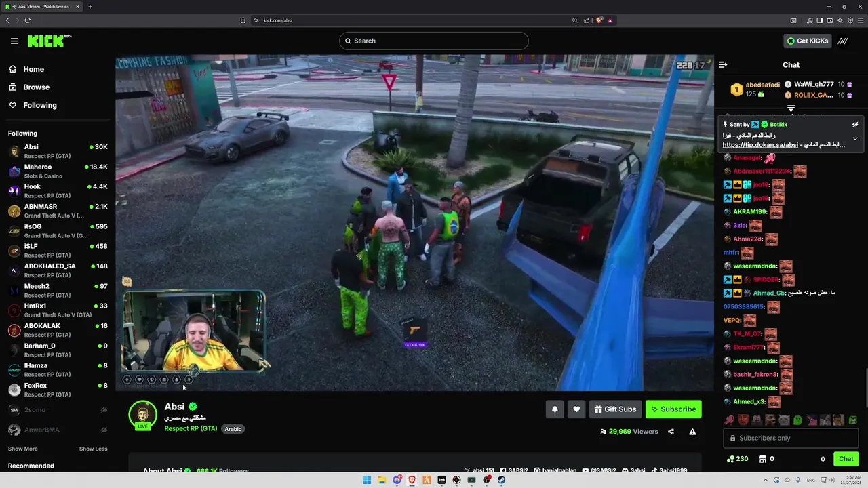This screenshot has height=488, width=868.
Task: Expand the gift leaderboard handle
Action: point(791,108)
